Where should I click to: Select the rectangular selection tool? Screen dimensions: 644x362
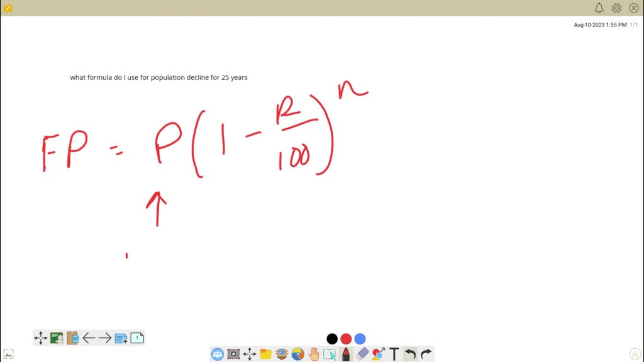point(330,354)
